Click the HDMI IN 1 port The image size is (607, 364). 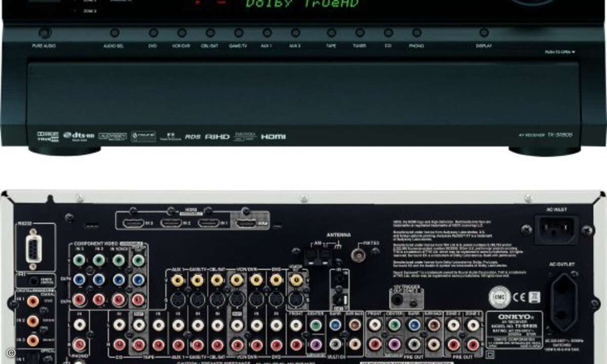point(209,222)
